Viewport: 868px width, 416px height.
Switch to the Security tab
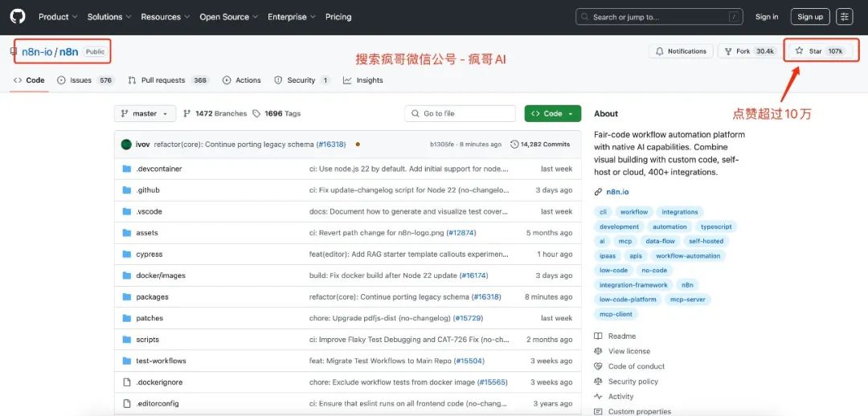(301, 80)
